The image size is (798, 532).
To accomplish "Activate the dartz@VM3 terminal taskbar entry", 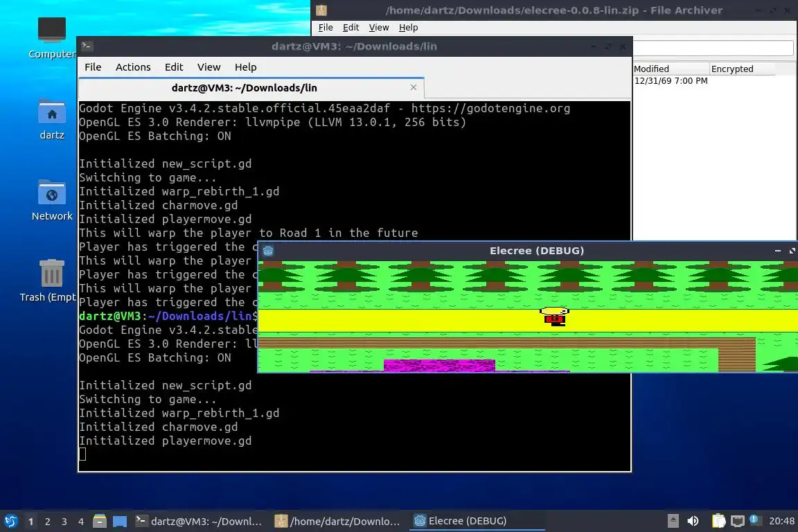I will point(199,521).
